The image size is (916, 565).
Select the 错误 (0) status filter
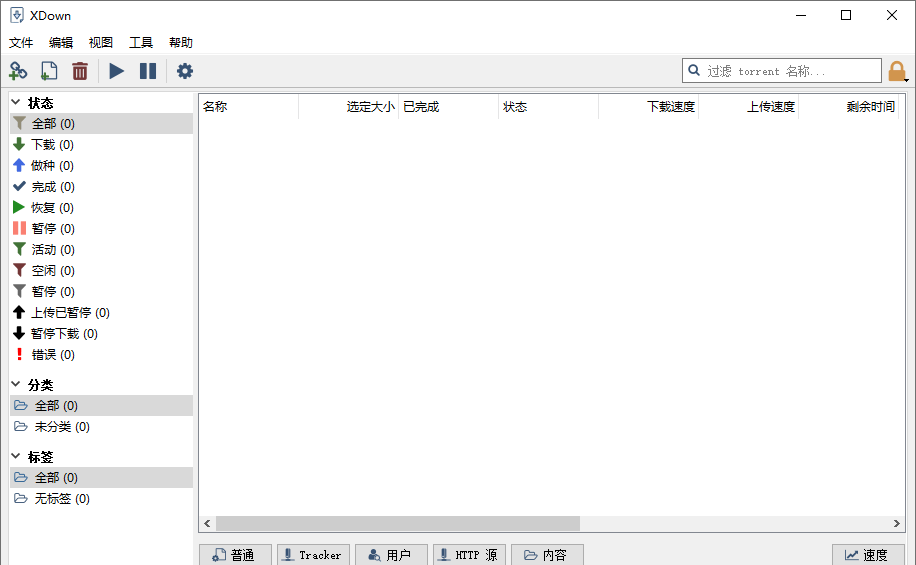[102, 355]
